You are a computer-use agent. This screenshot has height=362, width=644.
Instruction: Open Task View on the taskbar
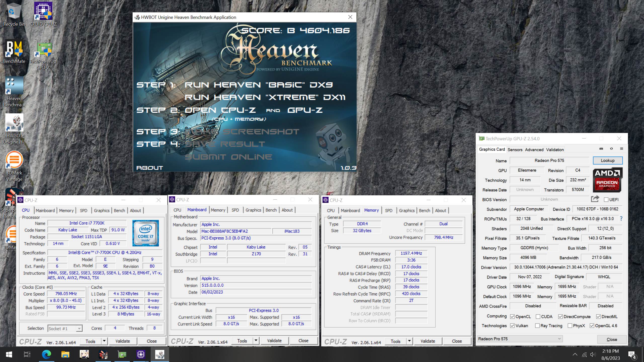[27, 354]
